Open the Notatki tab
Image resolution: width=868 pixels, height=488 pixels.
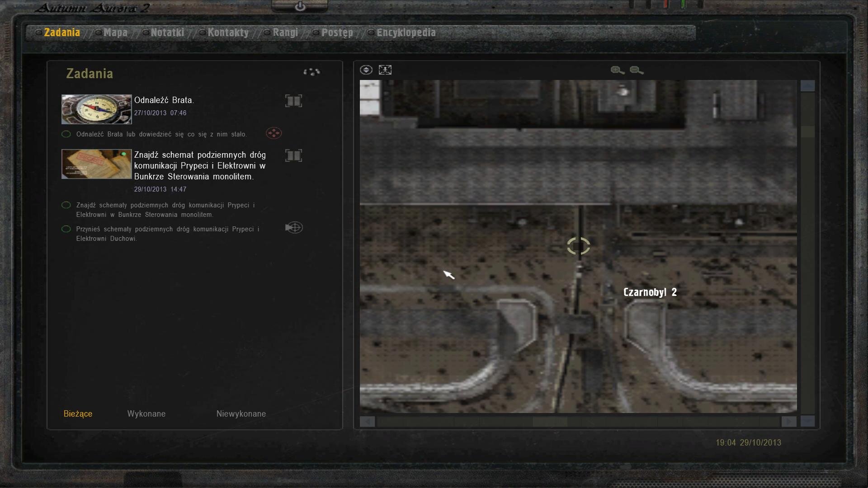(167, 33)
